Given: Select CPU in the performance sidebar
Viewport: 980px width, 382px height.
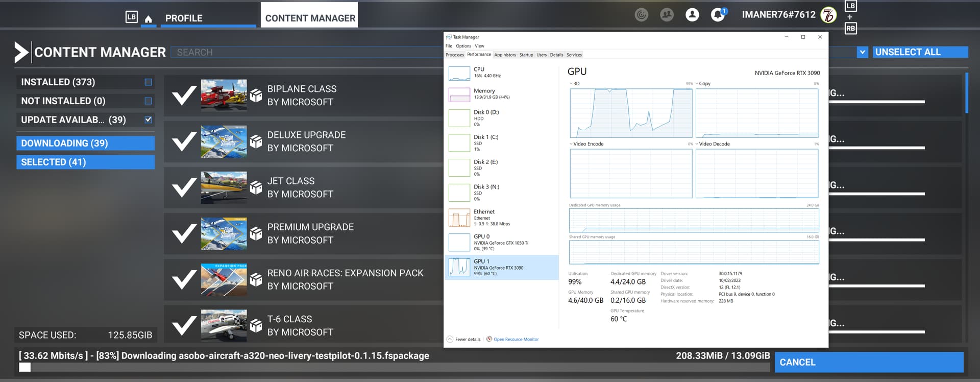Looking at the screenshot, I should click(502, 73).
